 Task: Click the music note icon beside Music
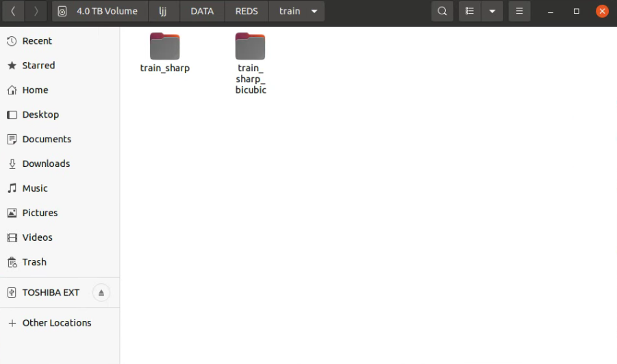pyautogui.click(x=12, y=188)
